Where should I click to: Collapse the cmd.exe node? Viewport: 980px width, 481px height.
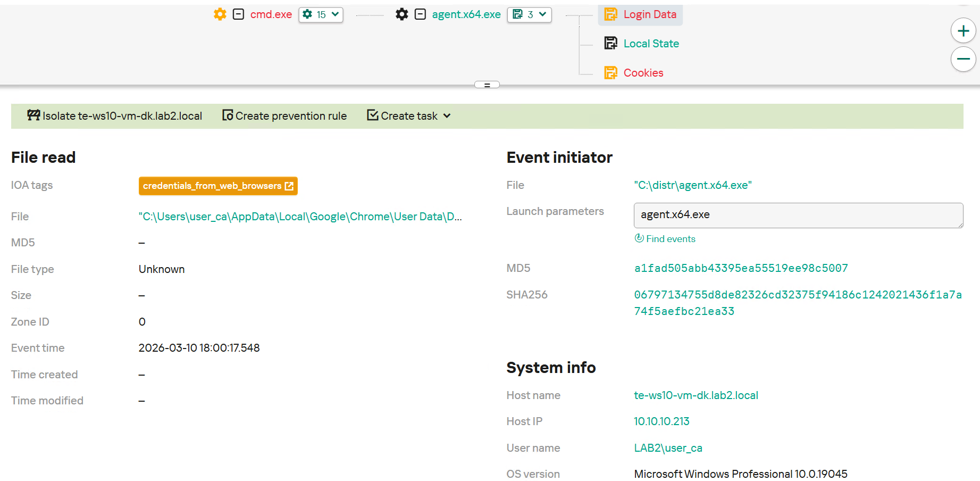(239, 14)
